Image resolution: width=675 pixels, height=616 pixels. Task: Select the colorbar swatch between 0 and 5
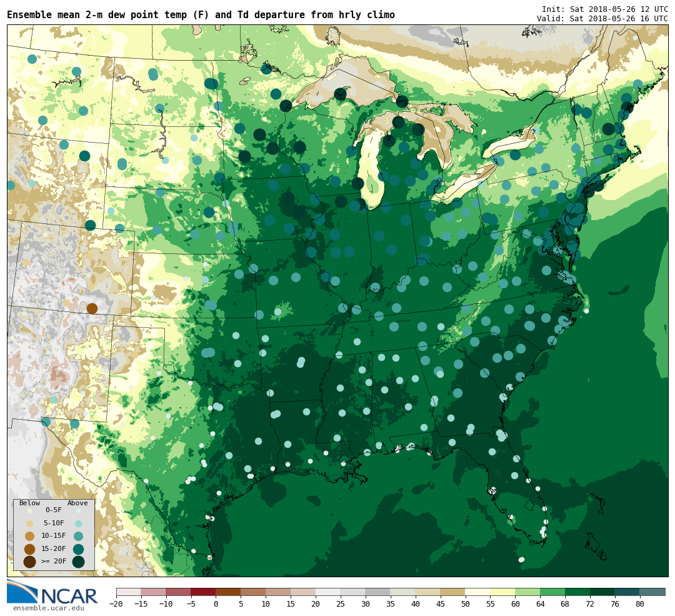tap(228, 592)
